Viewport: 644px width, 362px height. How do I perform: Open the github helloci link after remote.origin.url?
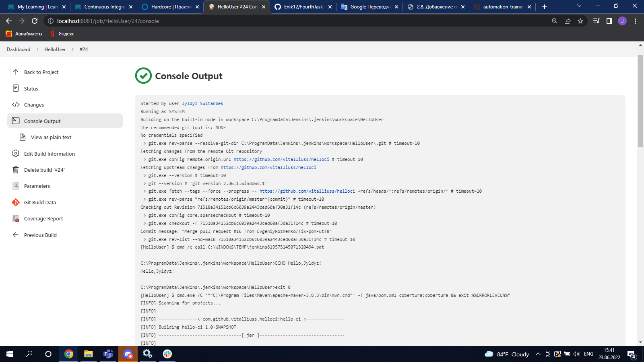281,159
